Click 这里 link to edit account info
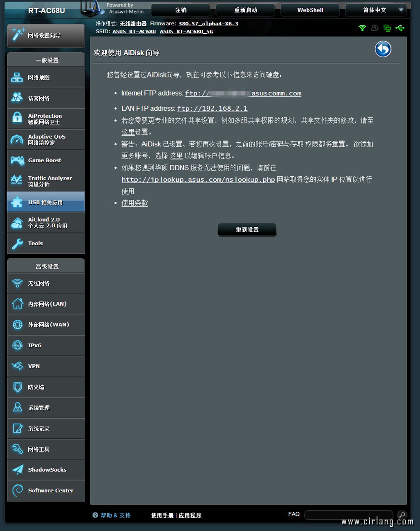This screenshot has width=420, height=531. (176, 156)
